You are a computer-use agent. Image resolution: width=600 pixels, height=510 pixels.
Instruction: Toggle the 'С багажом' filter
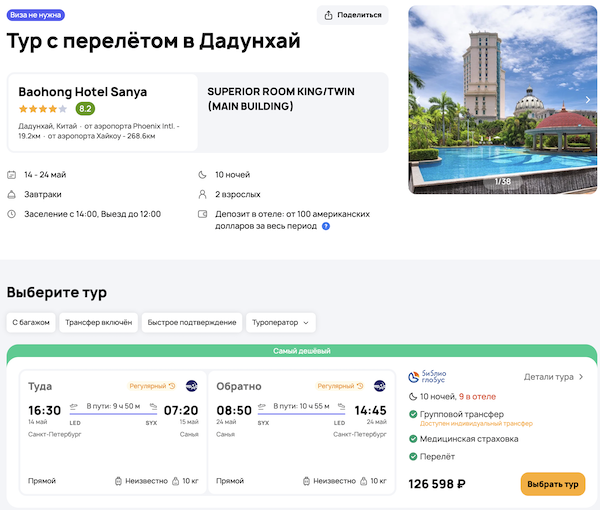pos(31,322)
